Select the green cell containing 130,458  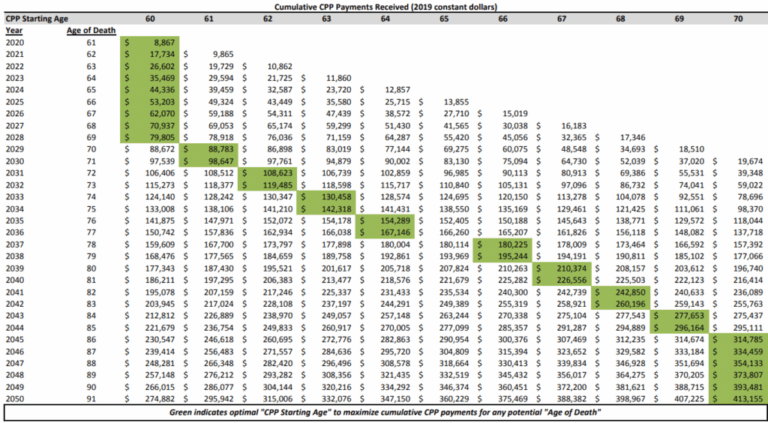click(x=326, y=195)
